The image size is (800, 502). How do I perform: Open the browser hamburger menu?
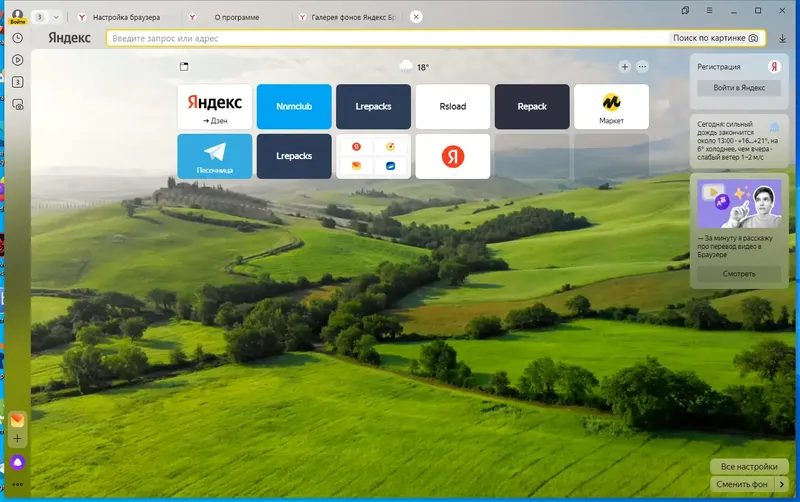point(709,10)
